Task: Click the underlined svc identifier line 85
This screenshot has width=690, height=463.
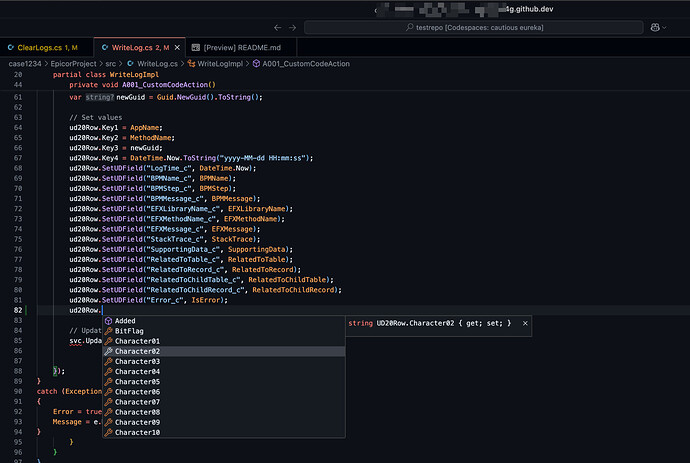Action: pos(75,341)
